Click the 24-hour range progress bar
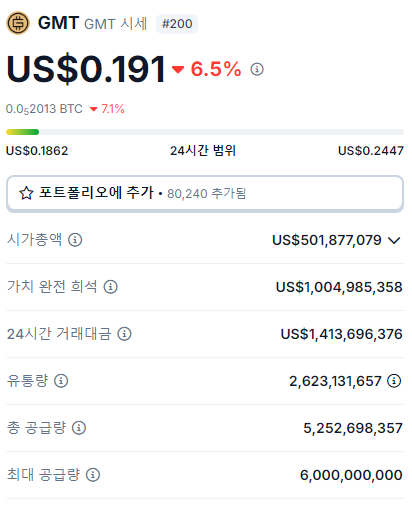412x516 pixels. pos(205,132)
